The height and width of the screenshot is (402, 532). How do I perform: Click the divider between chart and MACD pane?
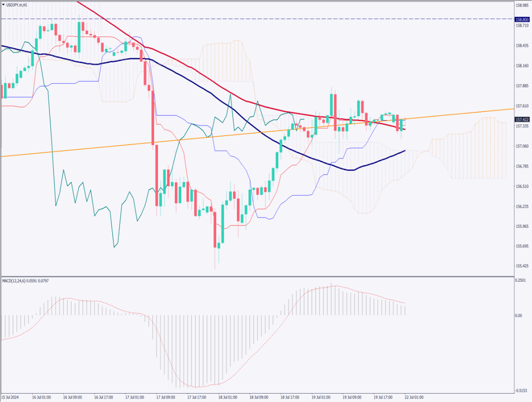(260, 275)
